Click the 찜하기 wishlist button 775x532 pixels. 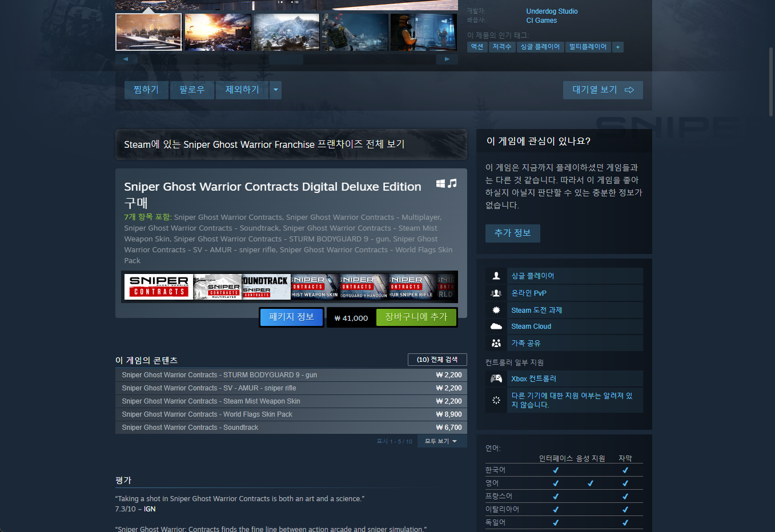(146, 90)
